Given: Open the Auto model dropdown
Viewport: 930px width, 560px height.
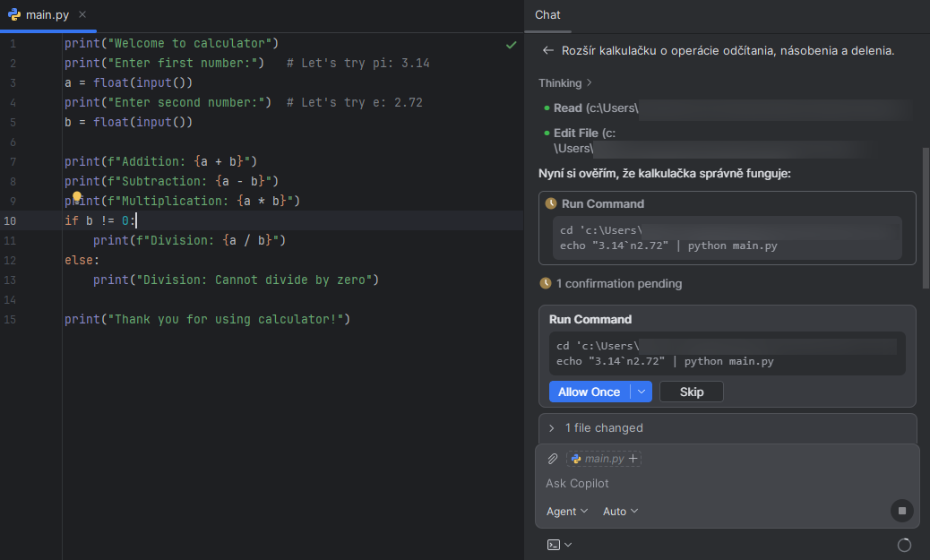Looking at the screenshot, I should click(620, 512).
